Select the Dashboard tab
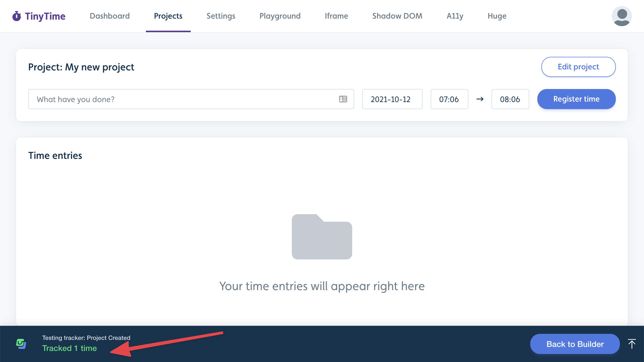The width and height of the screenshot is (644, 362). pyautogui.click(x=110, y=16)
